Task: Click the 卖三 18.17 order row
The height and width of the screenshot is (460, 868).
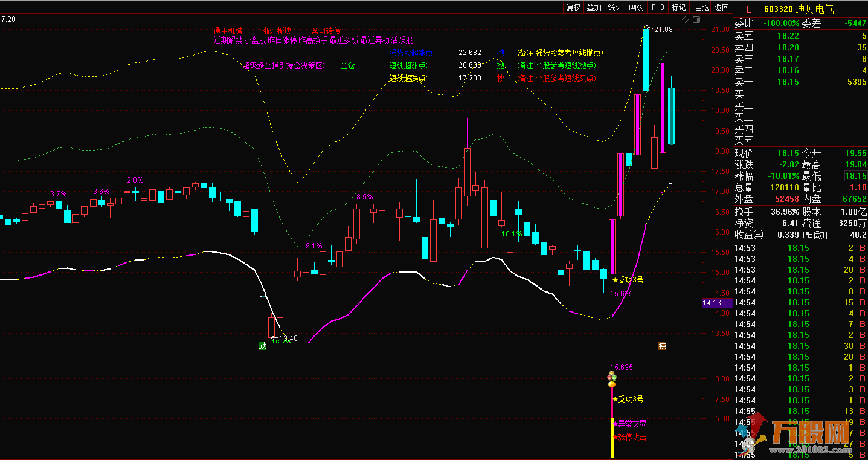Action: (x=800, y=59)
